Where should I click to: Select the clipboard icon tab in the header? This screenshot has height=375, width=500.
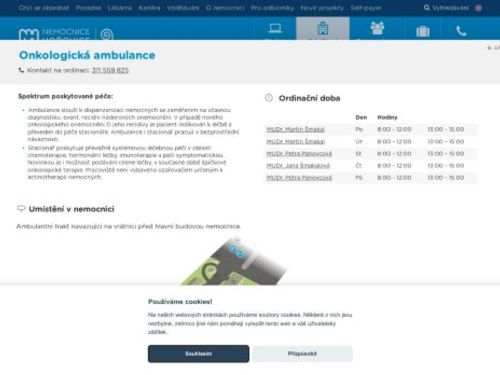click(x=323, y=29)
